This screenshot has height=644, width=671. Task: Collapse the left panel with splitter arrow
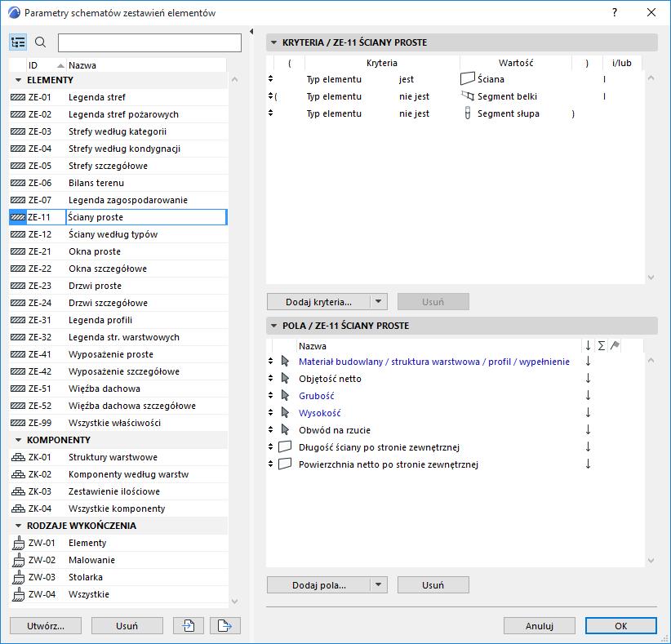pos(251,31)
